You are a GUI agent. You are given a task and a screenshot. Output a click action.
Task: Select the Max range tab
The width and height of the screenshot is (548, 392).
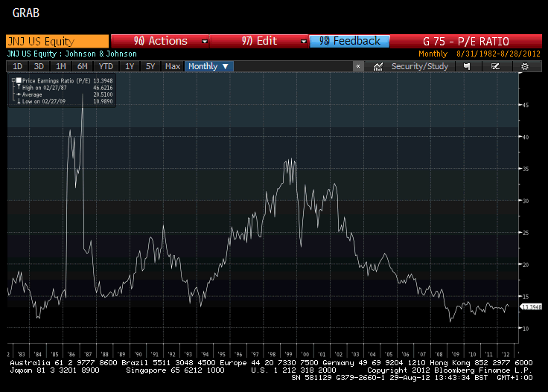click(173, 66)
